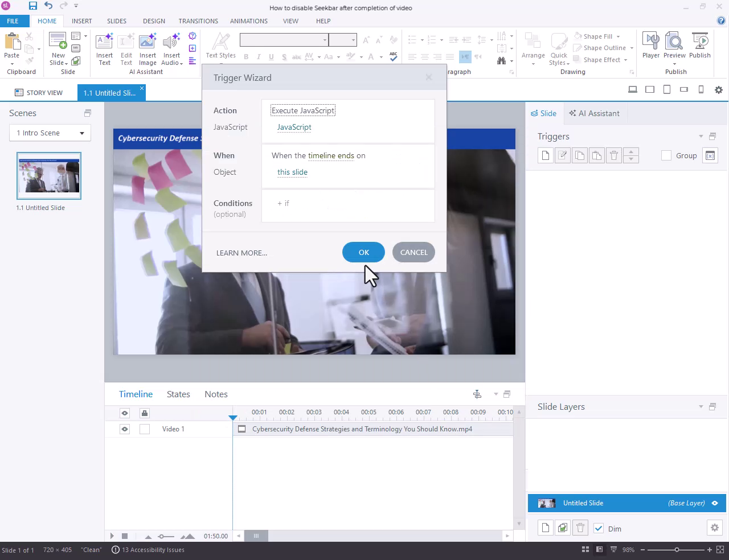Viewport: 729px width, 560px height.
Task: Click the zoom slider handle in status bar
Action: [677, 550]
